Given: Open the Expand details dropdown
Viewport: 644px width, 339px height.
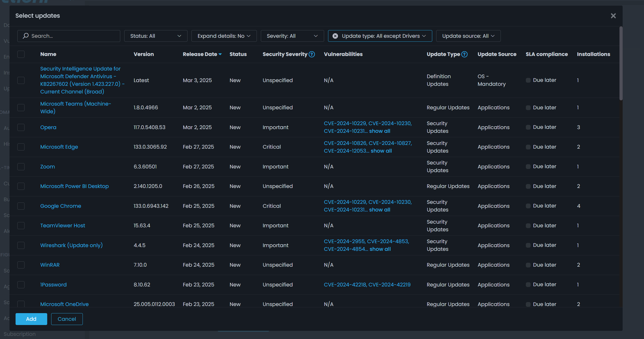Looking at the screenshot, I should click(x=224, y=36).
